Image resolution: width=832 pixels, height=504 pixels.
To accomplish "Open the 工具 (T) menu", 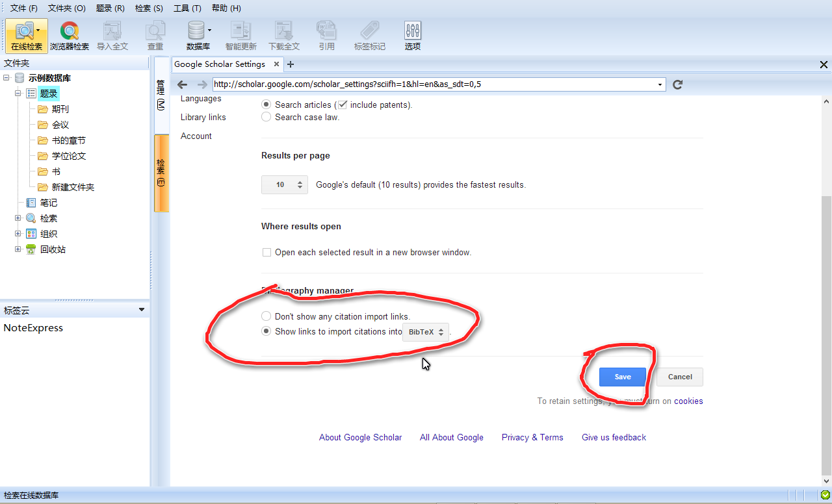I will coord(187,8).
